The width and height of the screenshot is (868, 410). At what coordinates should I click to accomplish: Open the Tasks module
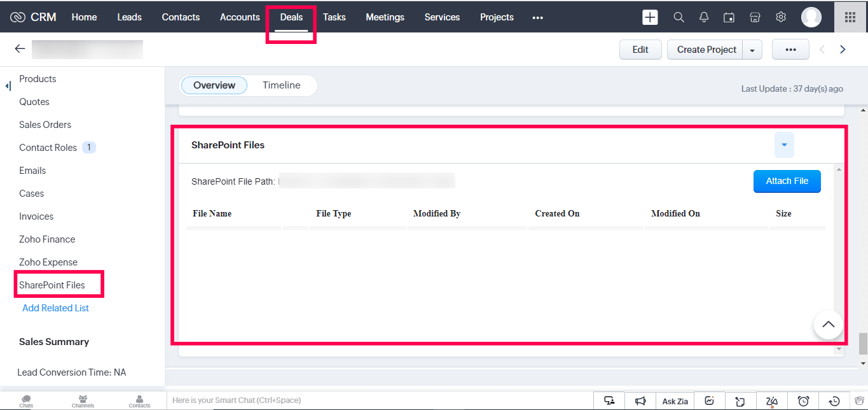(334, 17)
